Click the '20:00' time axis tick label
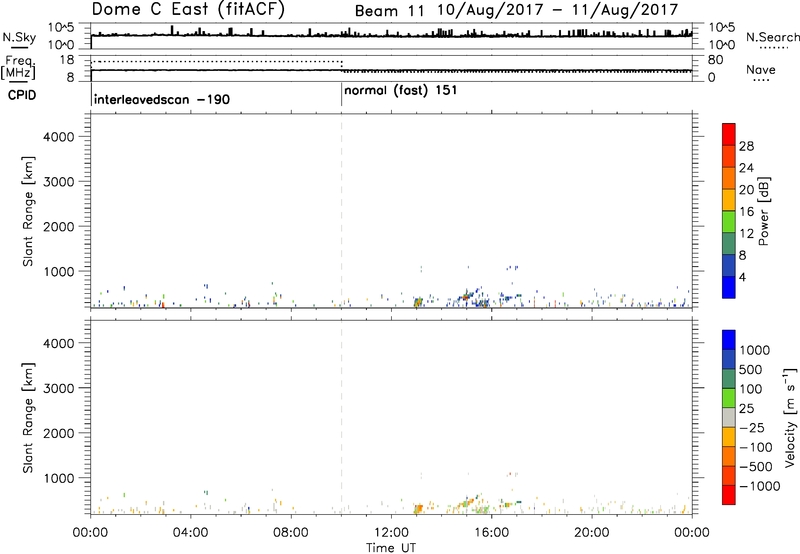Image resolution: width=800 pixels, height=554 pixels. [x=592, y=533]
